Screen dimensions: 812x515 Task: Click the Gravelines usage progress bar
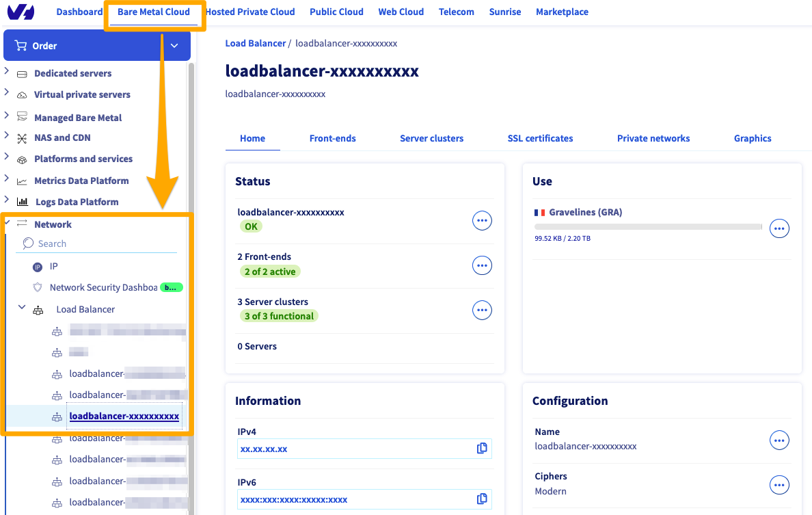(647, 226)
